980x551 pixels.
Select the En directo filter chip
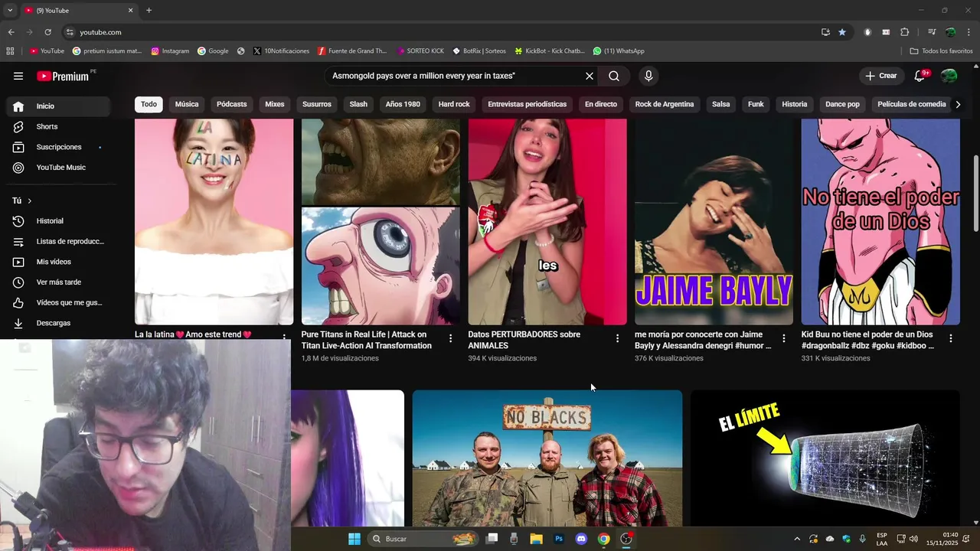(x=601, y=104)
